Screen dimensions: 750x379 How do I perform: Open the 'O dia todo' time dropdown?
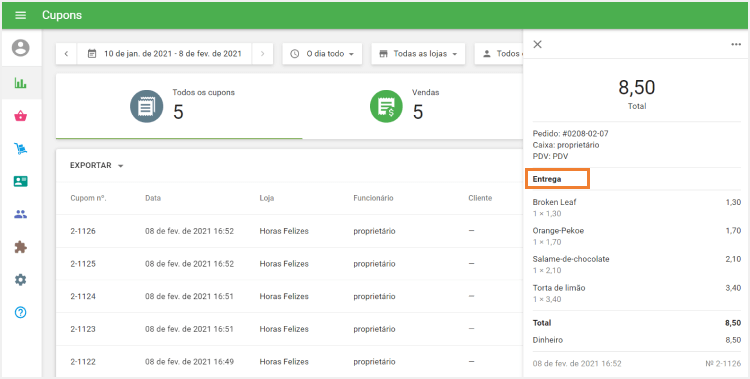pyautogui.click(x=322, y=54)
